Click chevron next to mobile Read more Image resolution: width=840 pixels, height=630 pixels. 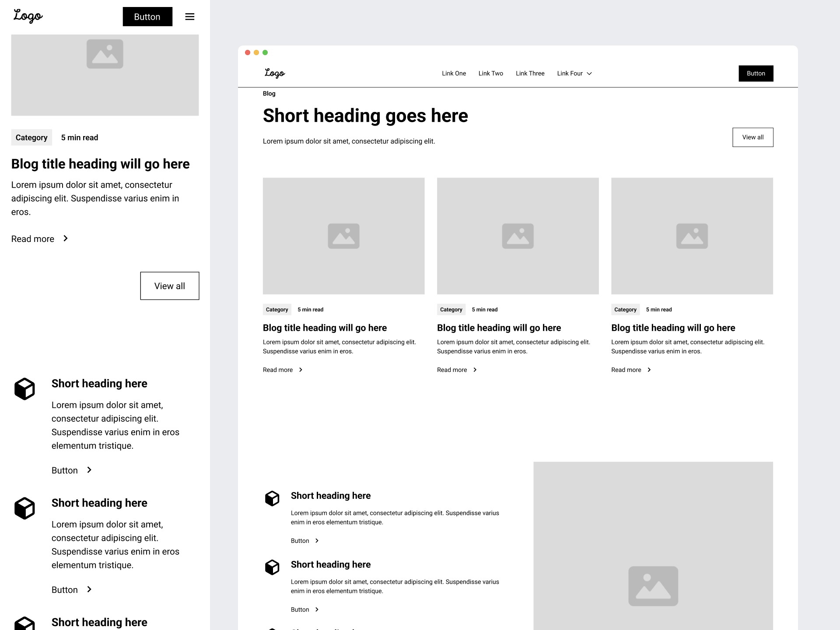pos(66,238)
